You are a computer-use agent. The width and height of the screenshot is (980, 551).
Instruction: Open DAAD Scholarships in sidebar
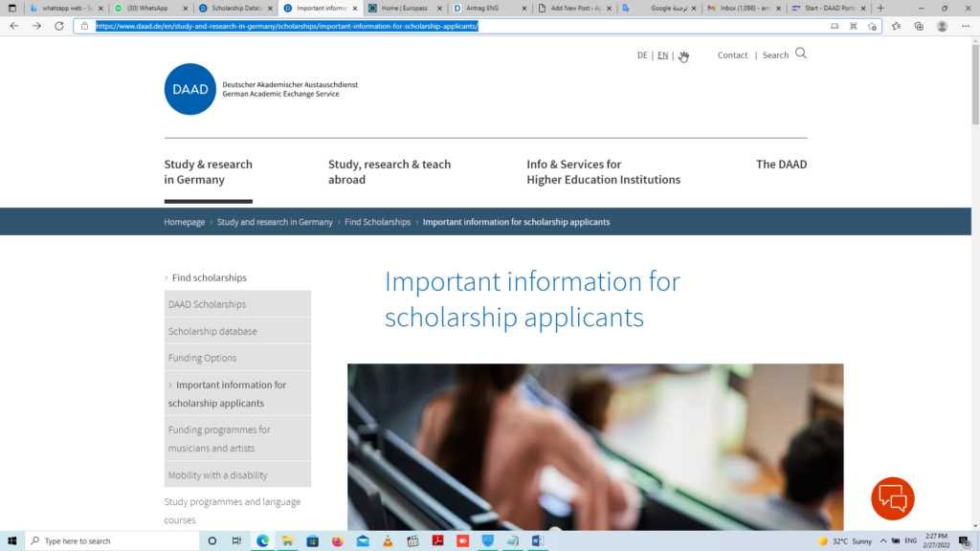click(x=237, y=304)
